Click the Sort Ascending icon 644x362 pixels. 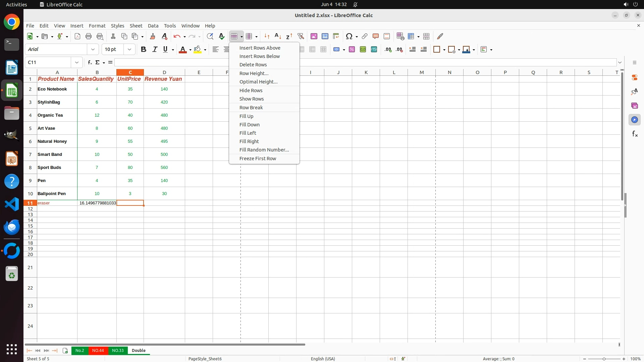pos(278,36)
